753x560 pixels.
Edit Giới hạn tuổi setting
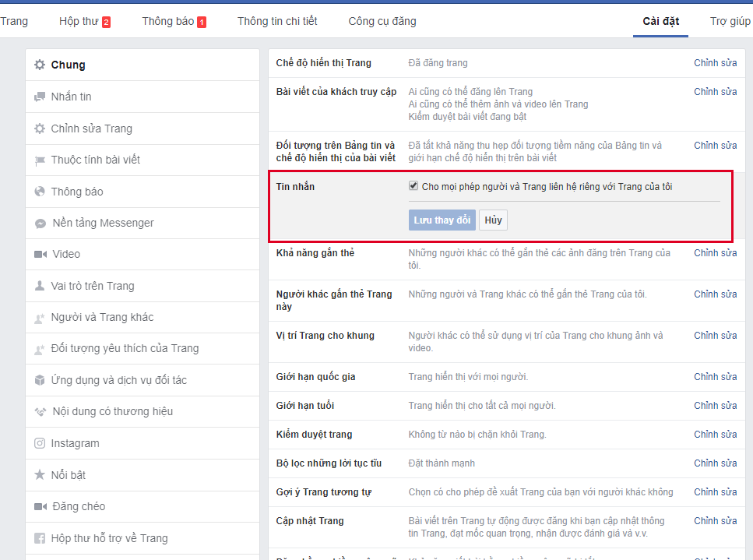pos(715,406)
